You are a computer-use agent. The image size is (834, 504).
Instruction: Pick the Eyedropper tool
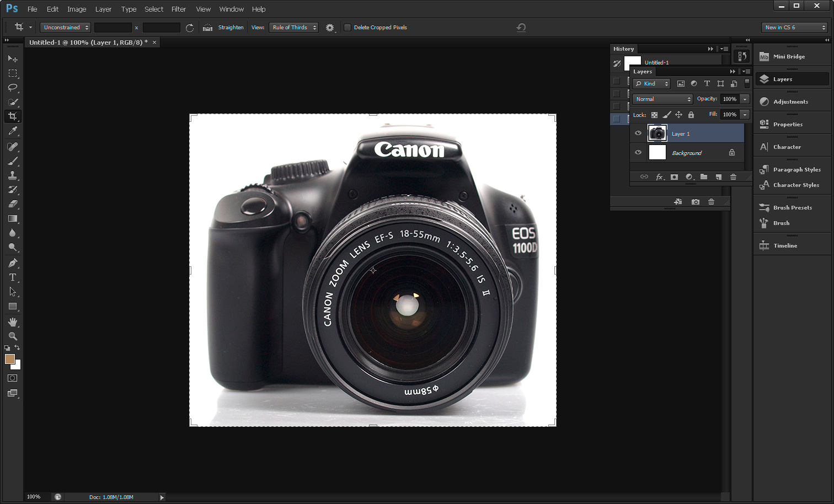coord(13,131)
